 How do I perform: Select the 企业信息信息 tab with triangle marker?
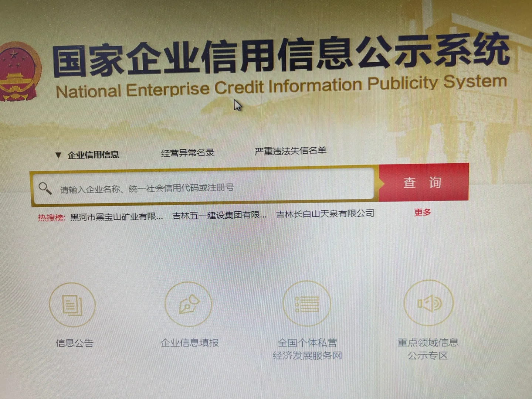point(87,155)
